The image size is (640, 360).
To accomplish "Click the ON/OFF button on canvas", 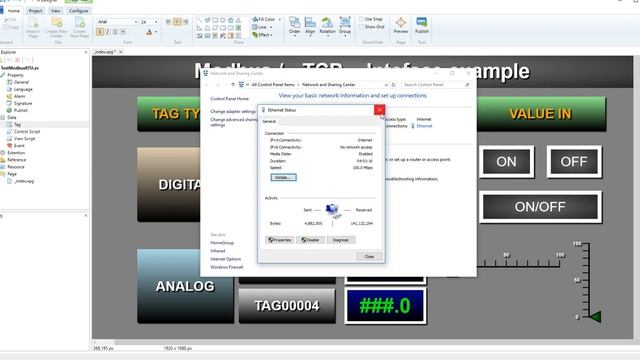I will [x=540, y=207].
